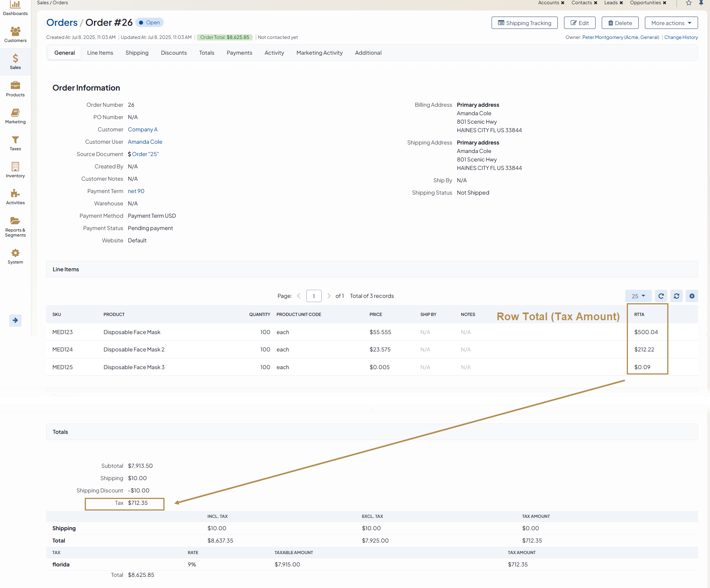Open the More actions dropdown
The height and width of the screenshot is (588, 710).
671,23
